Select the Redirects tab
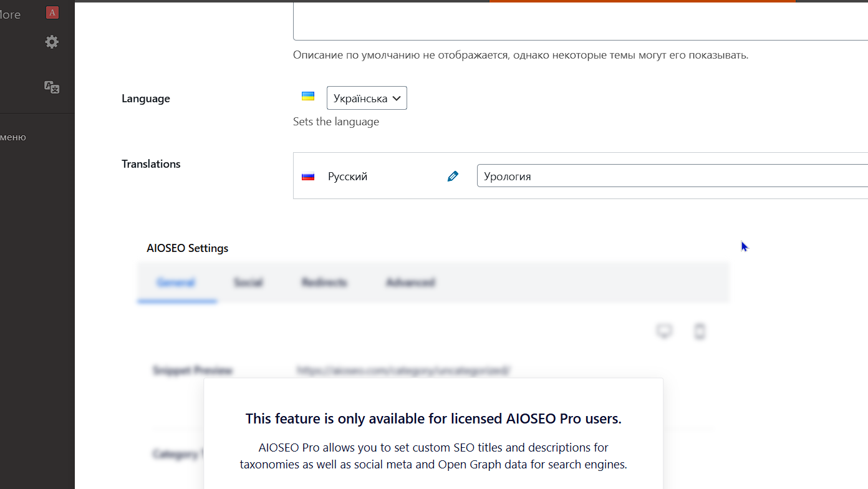868x489 pixels. pos(324,283)
